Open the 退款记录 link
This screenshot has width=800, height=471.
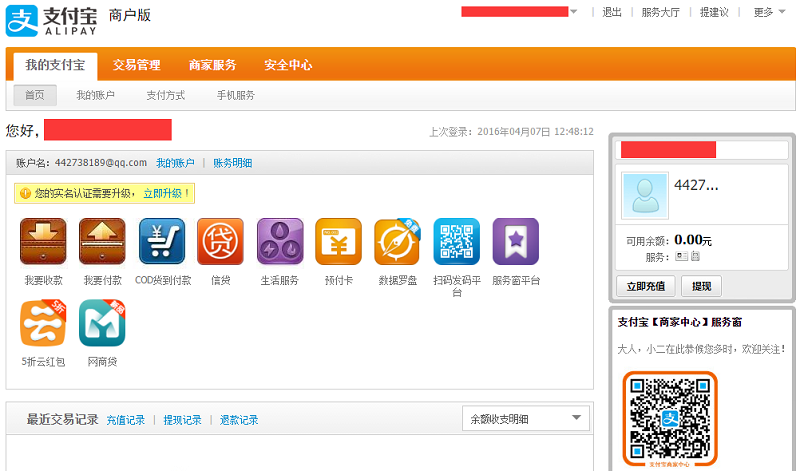(239, 420)
